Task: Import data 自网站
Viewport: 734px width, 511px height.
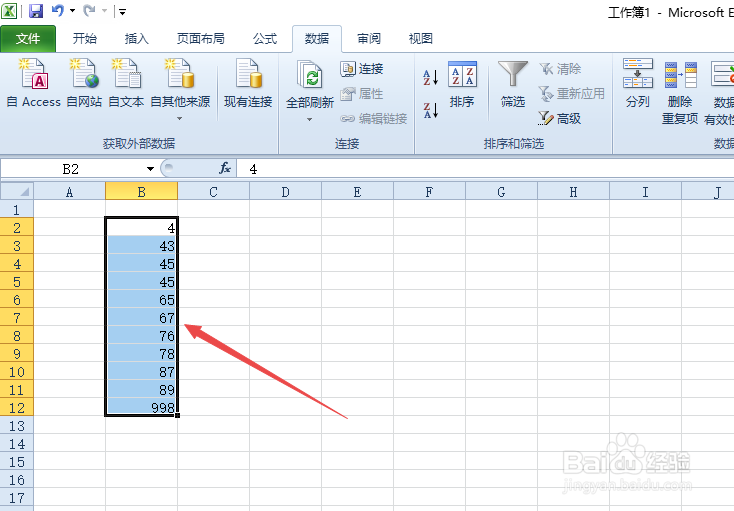Action: [84, 83]
